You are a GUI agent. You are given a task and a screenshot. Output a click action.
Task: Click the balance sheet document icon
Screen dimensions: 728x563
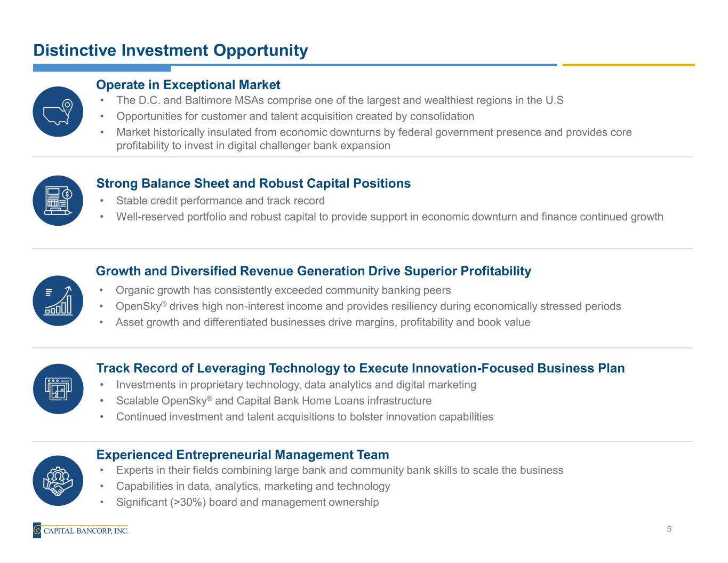(58, 201)
